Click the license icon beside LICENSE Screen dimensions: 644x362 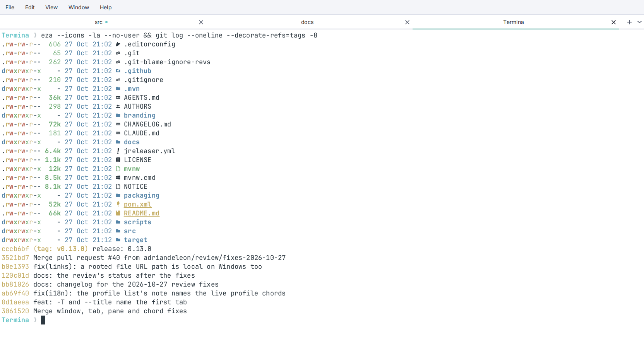pos(118,160)
